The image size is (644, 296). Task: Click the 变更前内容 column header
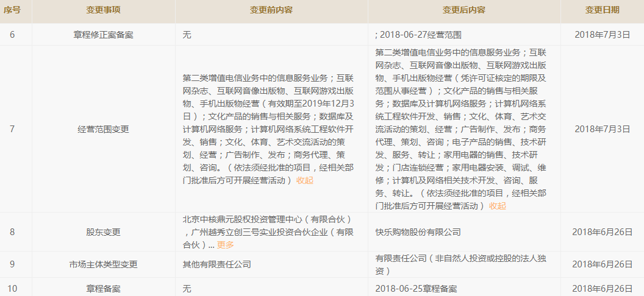(x=271, y=10)
